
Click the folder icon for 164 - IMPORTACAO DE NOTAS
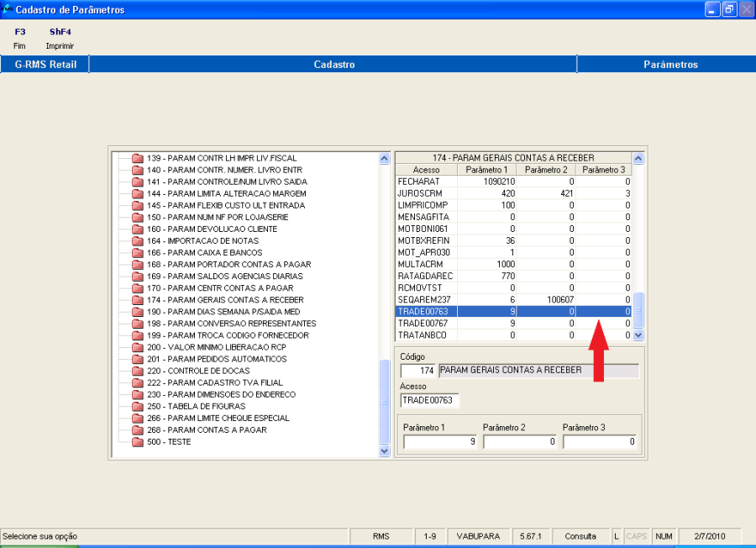pos(138,240)
